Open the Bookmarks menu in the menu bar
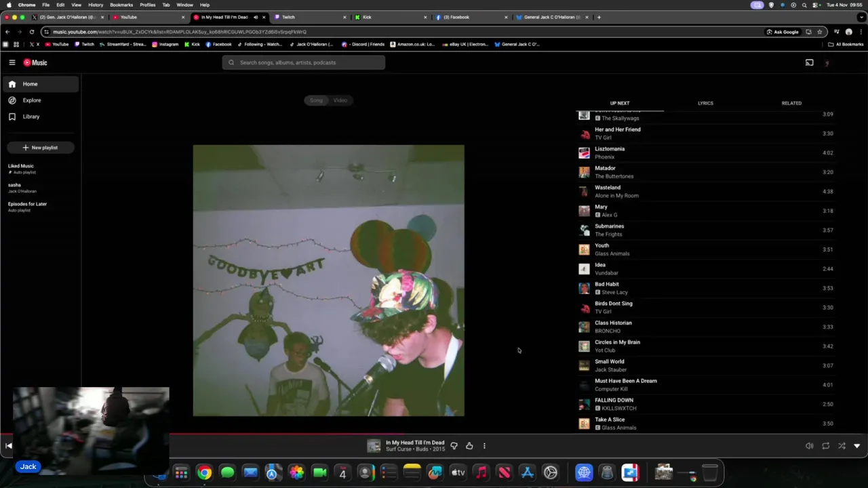Screen dimensions: 868x488 pos(121,5)
